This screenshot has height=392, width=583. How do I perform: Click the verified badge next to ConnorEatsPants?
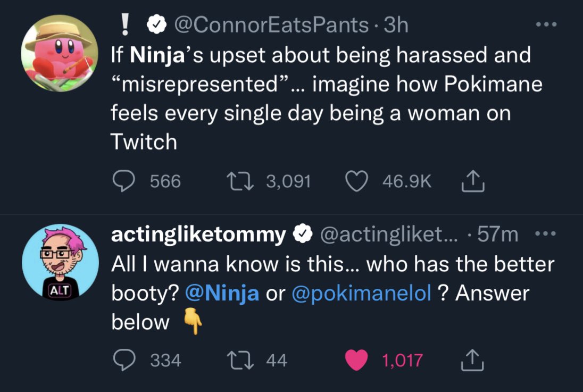click(x=155, y=25)
